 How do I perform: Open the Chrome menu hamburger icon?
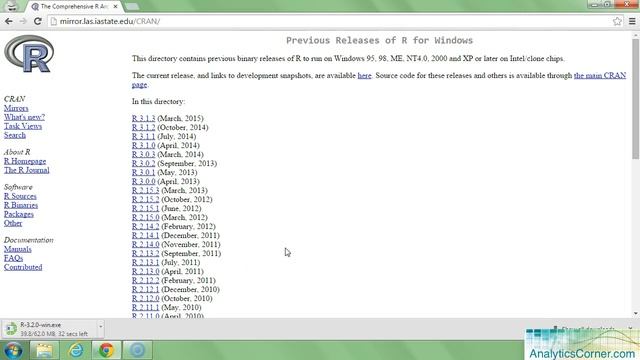(x=632, y=21)
